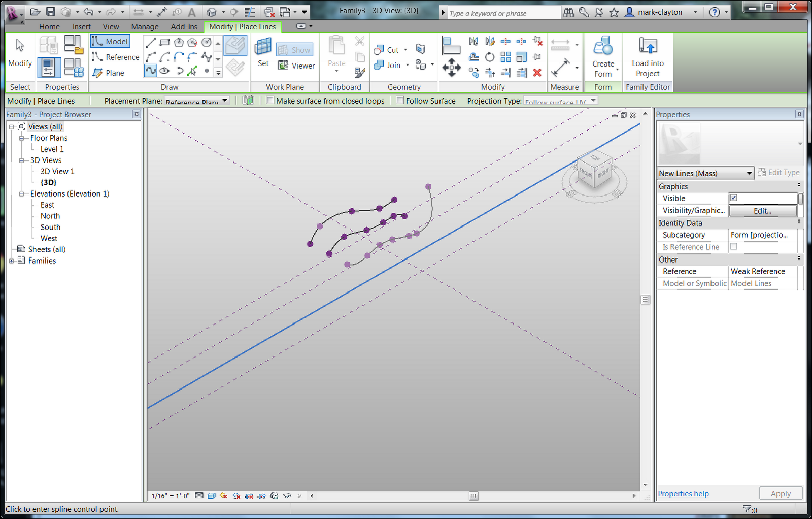812x519 pixels.
Task: Toggle the Visible checkbox under Graphics
Action: (x=734, y=198)
